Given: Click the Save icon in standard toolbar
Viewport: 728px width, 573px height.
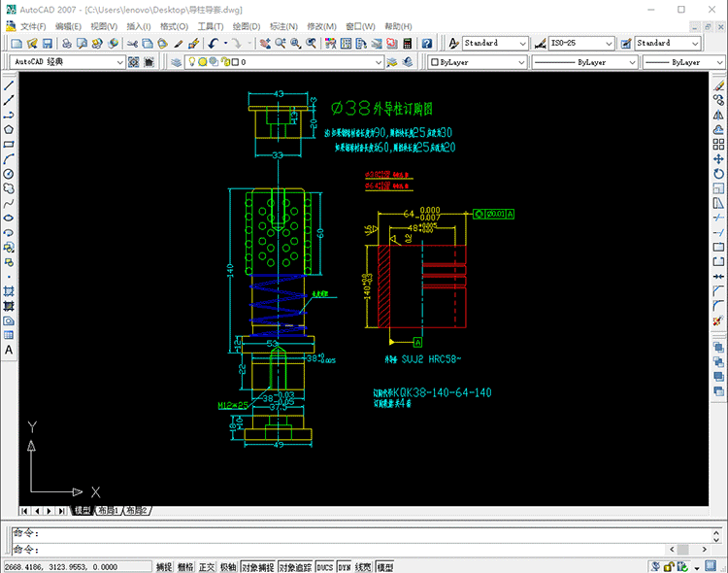Looking at the screenshot, I should (x=48, y=44).
